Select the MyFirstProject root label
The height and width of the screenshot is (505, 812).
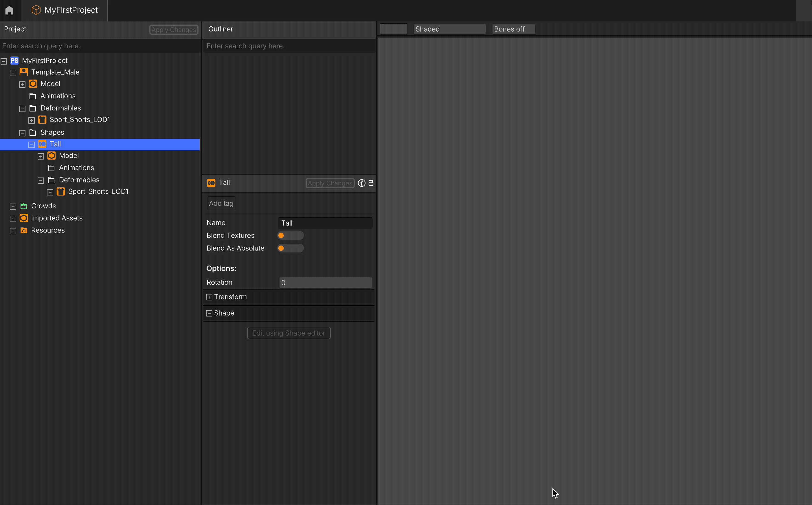45,61
